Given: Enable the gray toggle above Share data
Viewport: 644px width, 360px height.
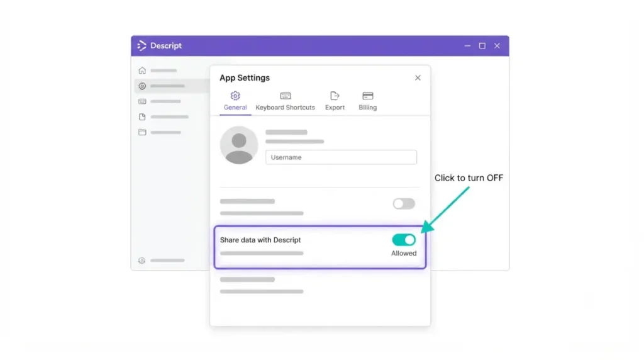Looking at the screenshot, I should pyautogui.click(x=404, y=203).
